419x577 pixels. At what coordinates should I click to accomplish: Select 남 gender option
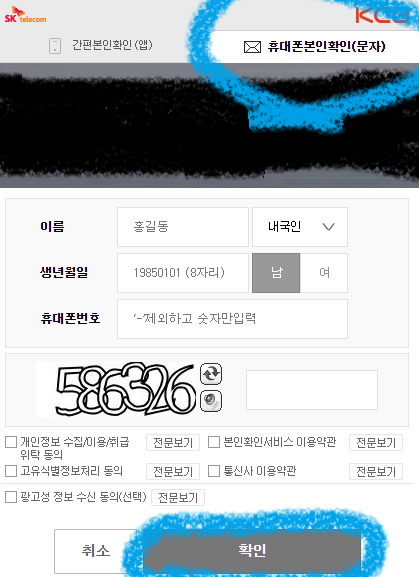click(x=276, y=273)
